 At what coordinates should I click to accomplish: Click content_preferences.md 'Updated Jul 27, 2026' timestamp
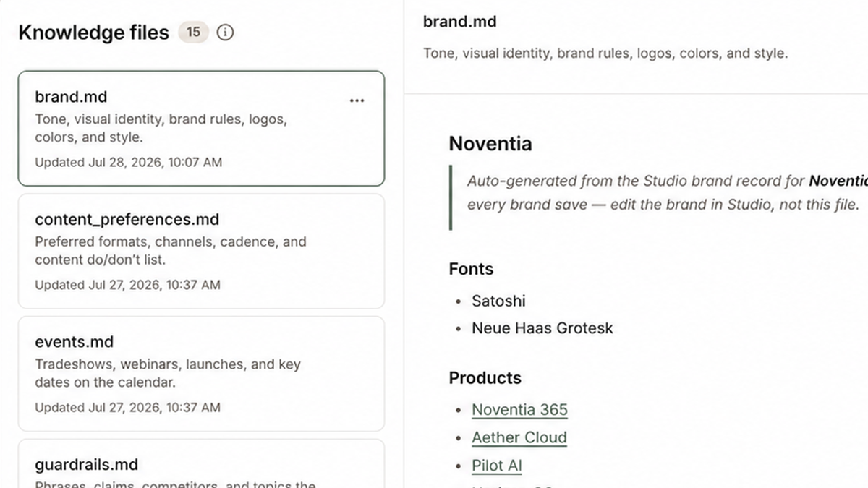point(128,285)
